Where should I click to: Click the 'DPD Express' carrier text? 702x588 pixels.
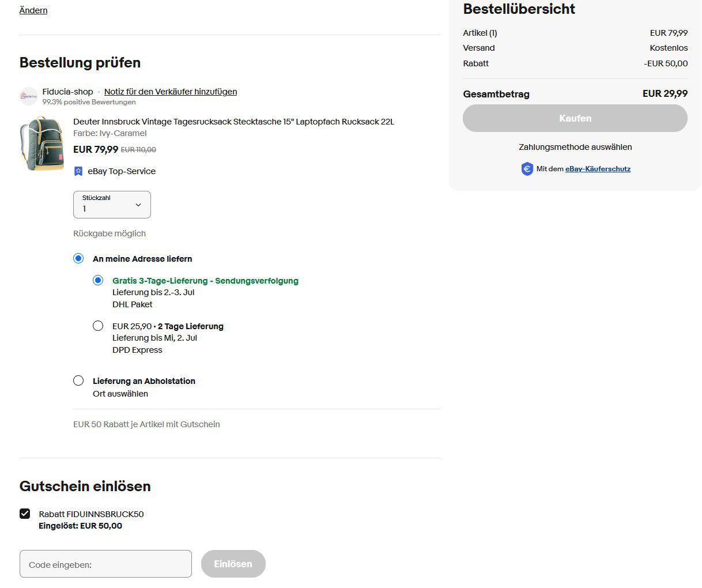(x=137, y=350)
